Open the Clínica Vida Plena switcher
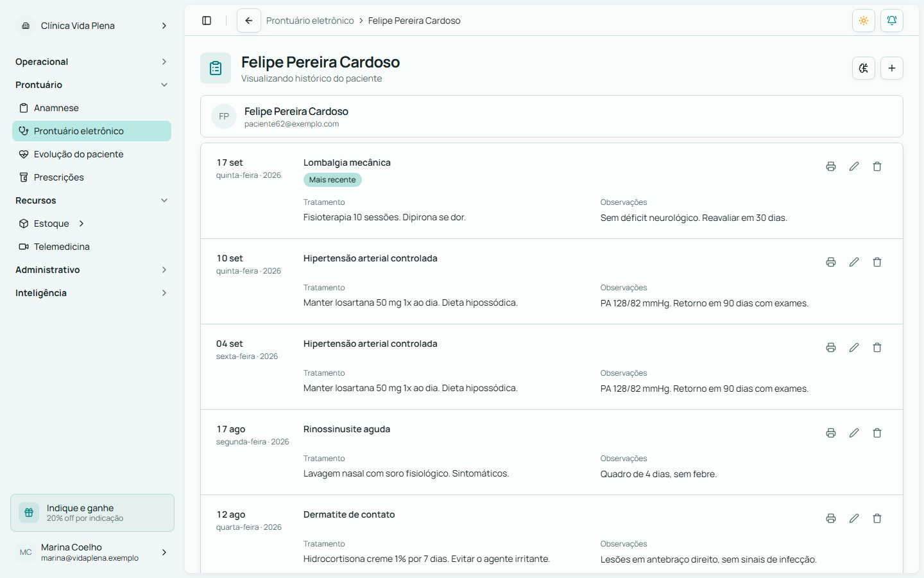The image size is (924, 578). [92, 26]
